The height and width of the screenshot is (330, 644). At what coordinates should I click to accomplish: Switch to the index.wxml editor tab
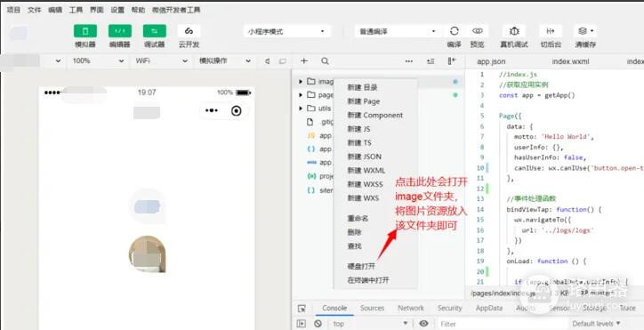tap(570, 61)
